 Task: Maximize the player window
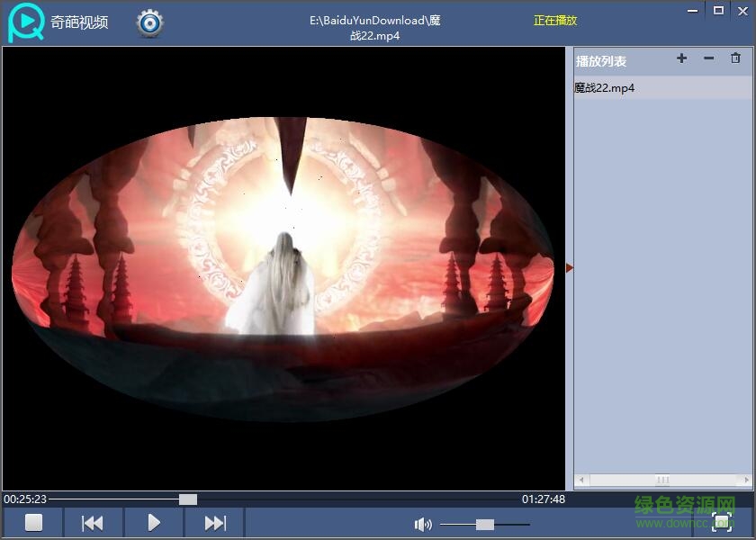[718, 11]
